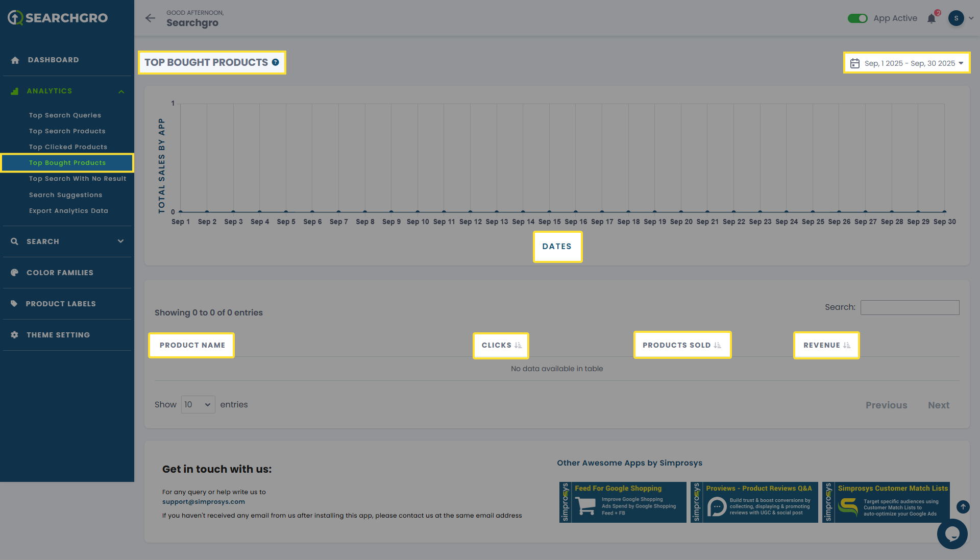Open the show entries count dropdown
The image size is (980, 560).
(198, 405)
